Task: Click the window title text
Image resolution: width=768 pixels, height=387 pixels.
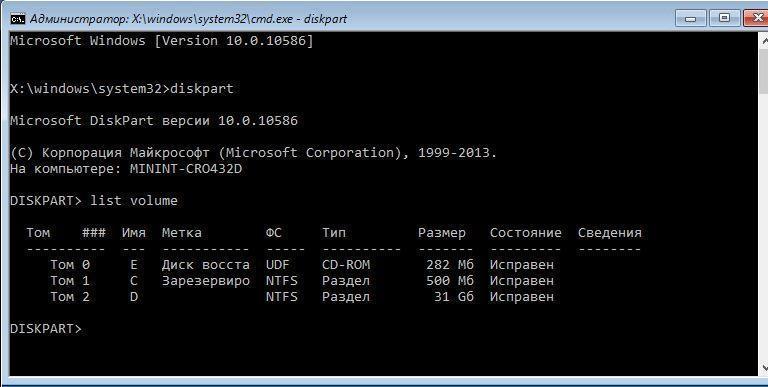Action: pos(189,19)
